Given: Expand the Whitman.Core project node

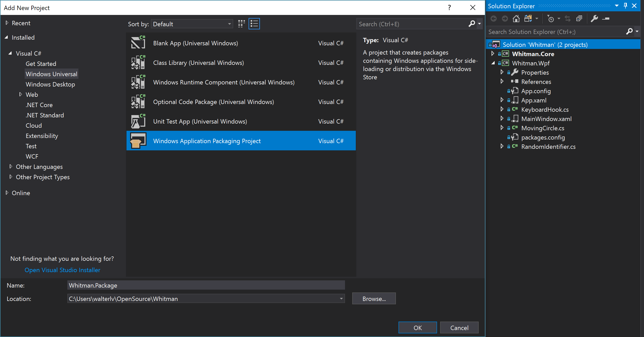Looking at the screenshot, I should [x=493, y=54].
